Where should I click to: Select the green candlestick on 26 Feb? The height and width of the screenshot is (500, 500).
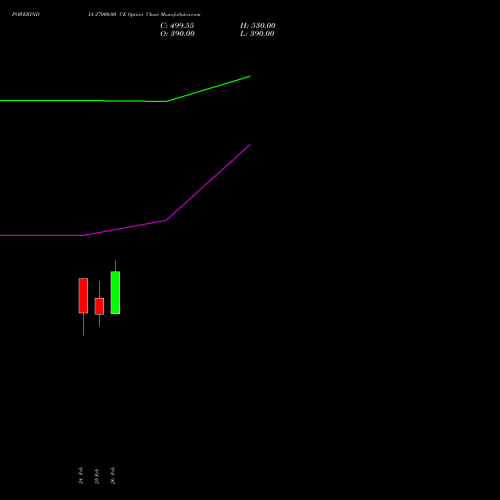click(115, 293)
